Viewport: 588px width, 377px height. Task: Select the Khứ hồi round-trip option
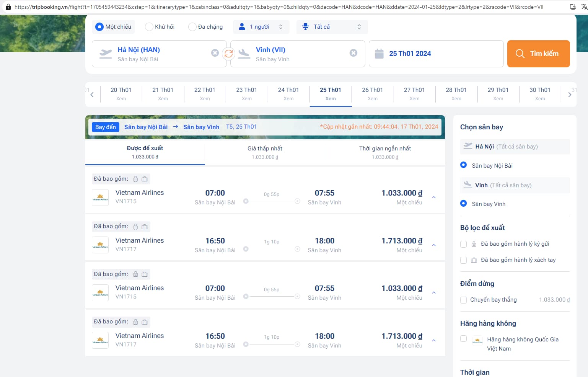pyautogui.click(x=149, y=27)
